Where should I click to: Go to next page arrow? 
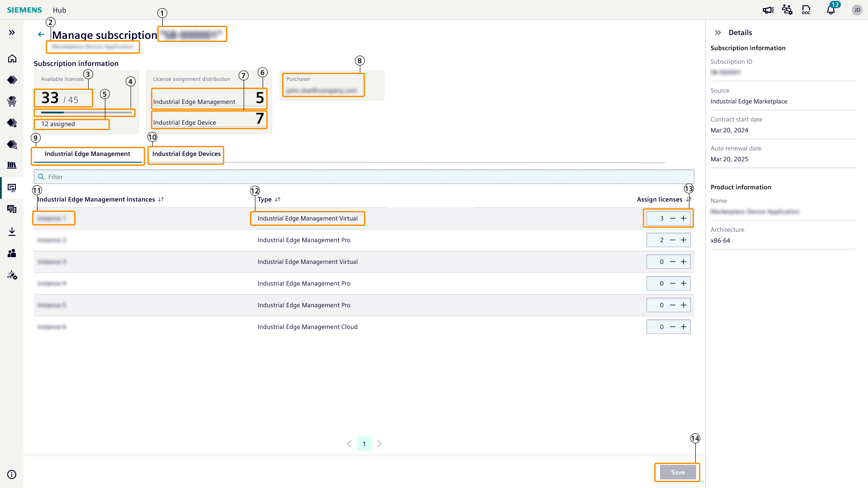click(x=380, y=444)
